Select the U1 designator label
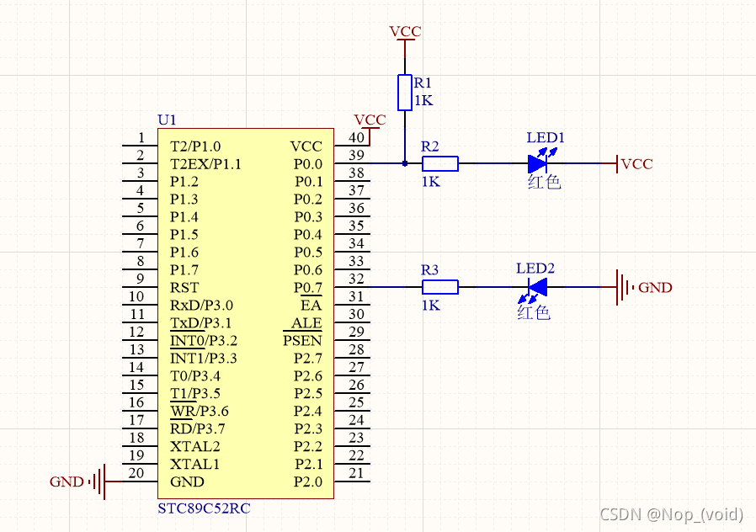Screen dimensions: 756x532 click(167, 120)
